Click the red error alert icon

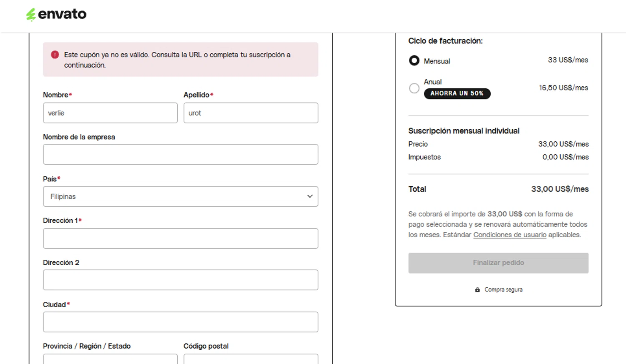(x=55, y=55)
